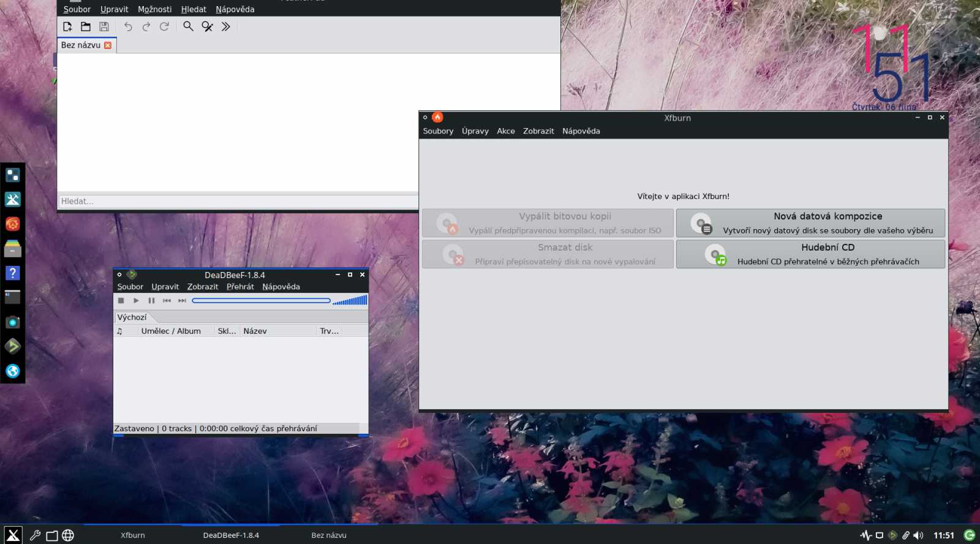Click the Xfburn flame title icon

click(x=437, y=118)
